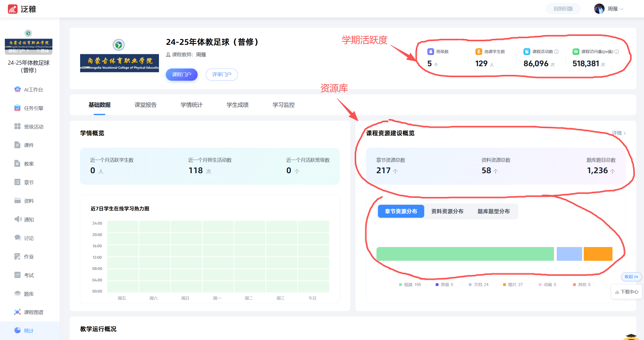Open the AI工作台 sidebar icon
This screenshot has width=644, height=340.
click(17, 89)
